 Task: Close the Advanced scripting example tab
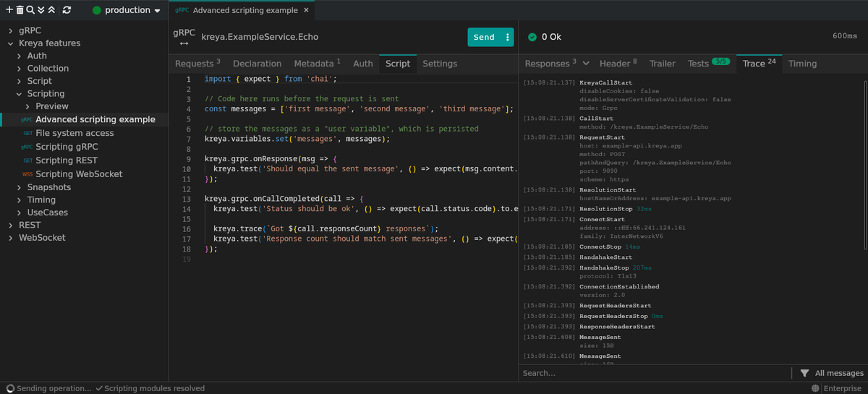[306, 11]
